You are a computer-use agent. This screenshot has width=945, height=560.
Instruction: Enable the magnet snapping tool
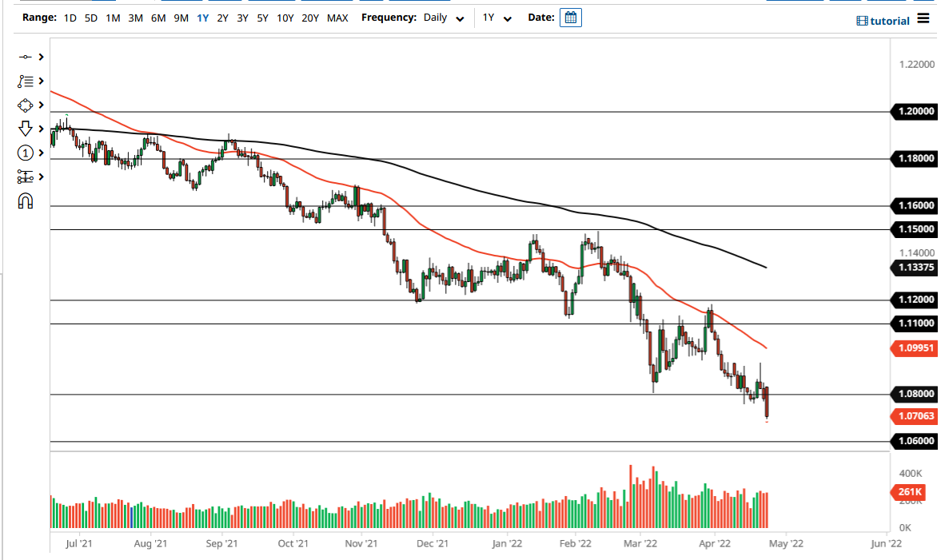pyautogui.click(x=26, y=201)
